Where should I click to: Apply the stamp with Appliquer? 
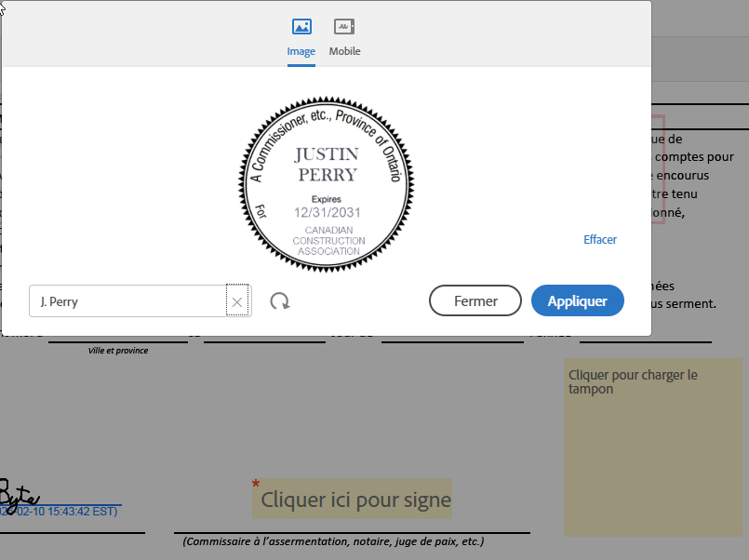(578, 300)
